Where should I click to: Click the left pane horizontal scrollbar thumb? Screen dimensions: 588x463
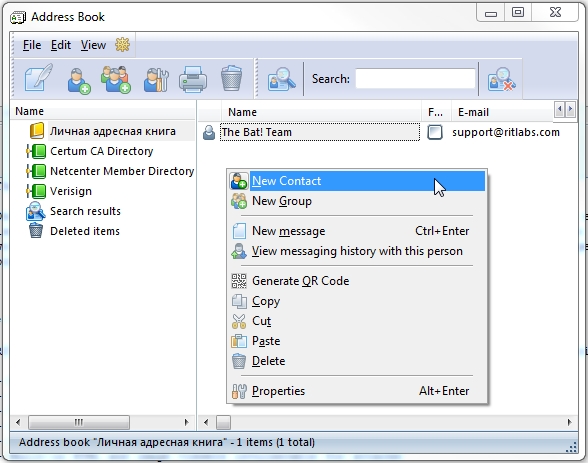point(79,423)
